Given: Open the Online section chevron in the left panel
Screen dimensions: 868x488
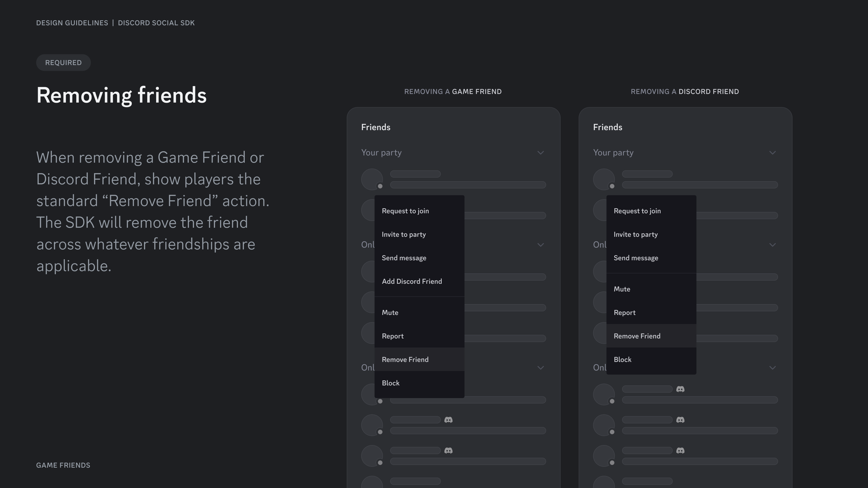Looking at the screenshot, I should coord(541,244).
